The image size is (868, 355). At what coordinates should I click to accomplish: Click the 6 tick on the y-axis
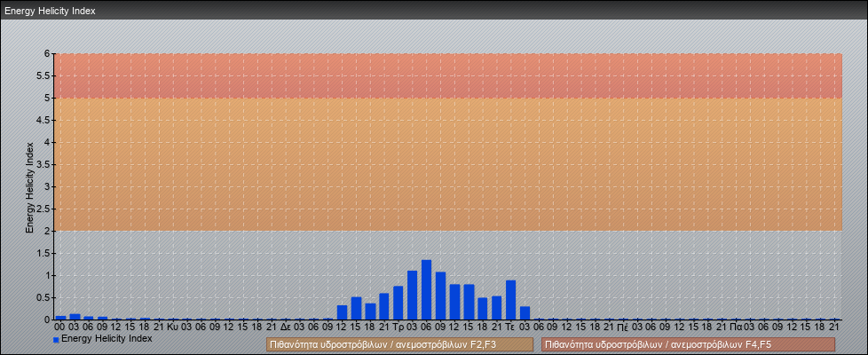tap(48, 53)
